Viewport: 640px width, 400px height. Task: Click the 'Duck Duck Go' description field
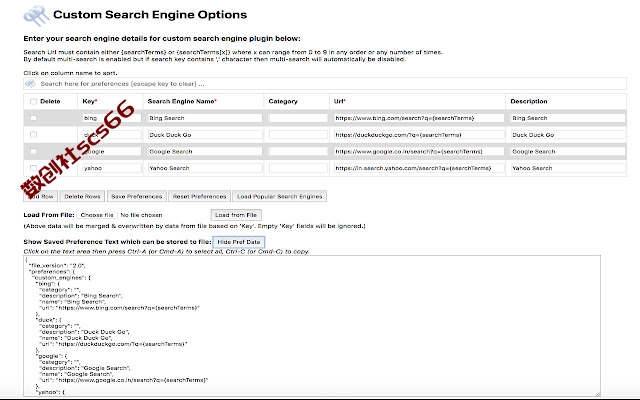coord(568,135)
